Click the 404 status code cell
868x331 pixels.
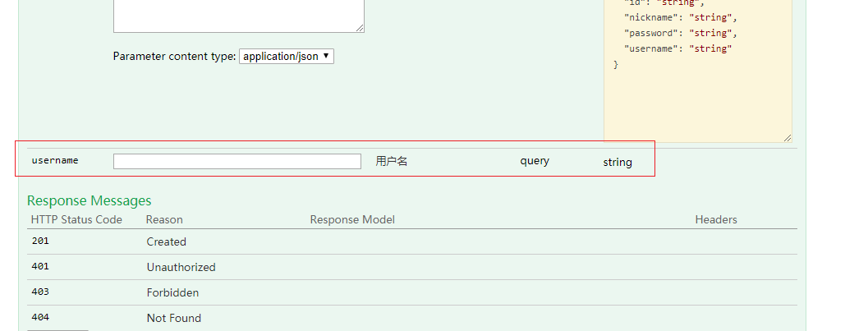click(x=40, y=317)
